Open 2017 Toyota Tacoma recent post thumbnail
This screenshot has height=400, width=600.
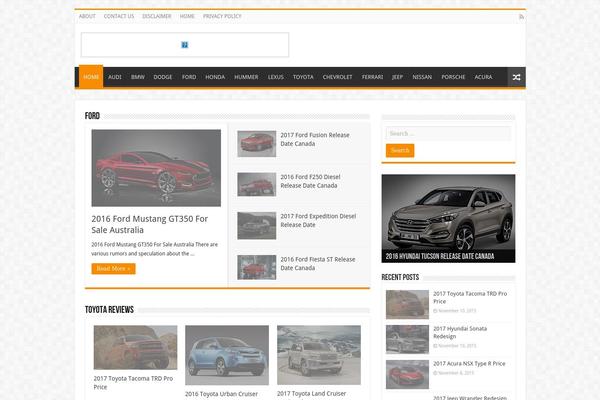[407, 304]
